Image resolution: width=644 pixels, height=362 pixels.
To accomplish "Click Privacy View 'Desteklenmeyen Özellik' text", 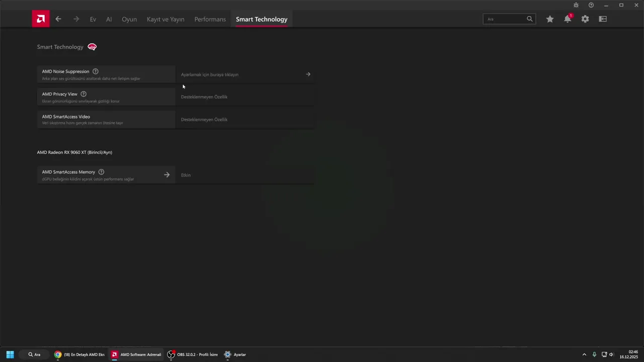I will point(204,97).
